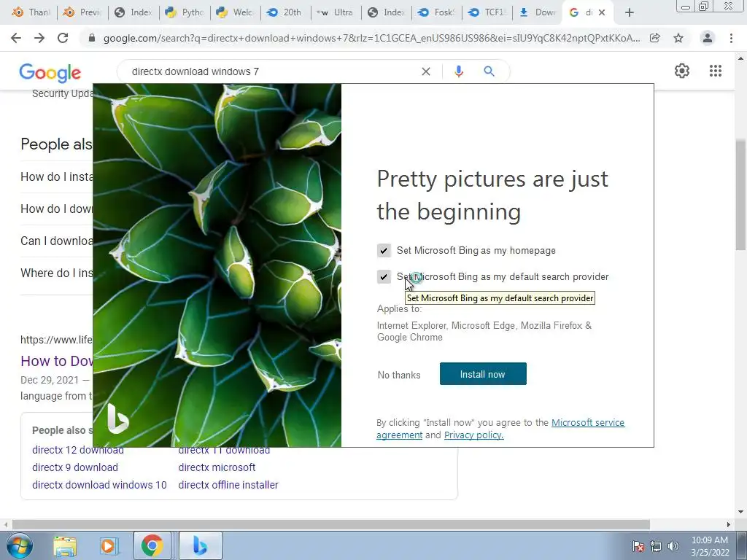The image size is (747, 560).
Task: Click the share page icon in address bar
Action: click(x=655, y=38)
